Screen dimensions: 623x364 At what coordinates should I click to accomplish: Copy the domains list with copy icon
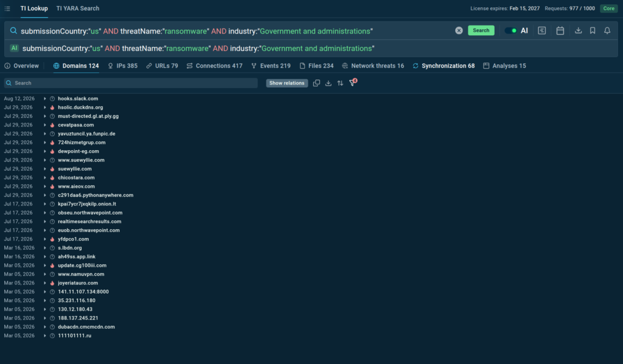click(x=316, y=83)
